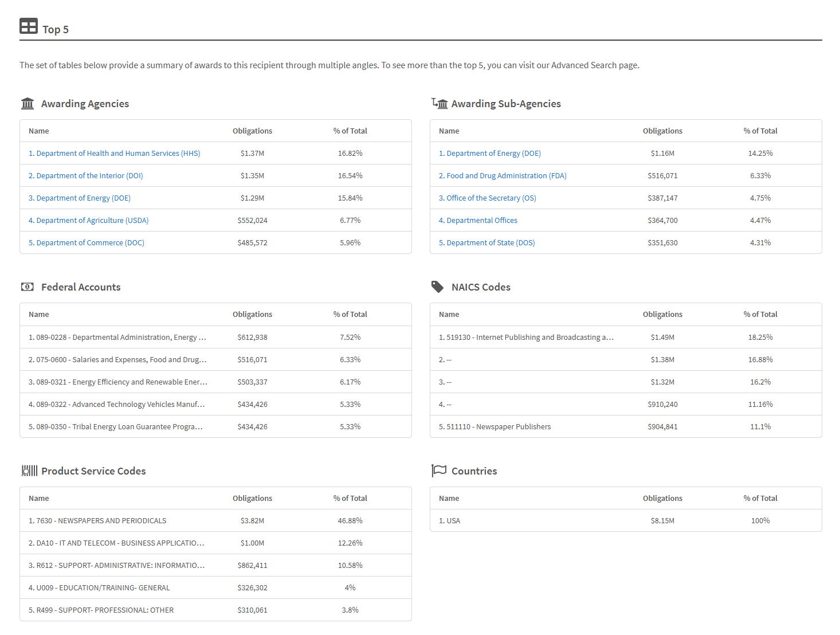Click 519130 Internet Publishing NAICS row

tap(525, 338)
